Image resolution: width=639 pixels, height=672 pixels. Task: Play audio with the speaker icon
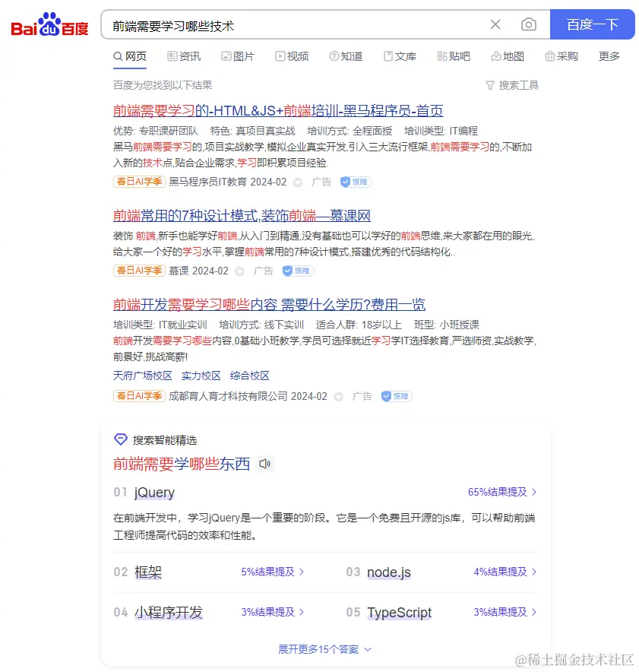265,464
